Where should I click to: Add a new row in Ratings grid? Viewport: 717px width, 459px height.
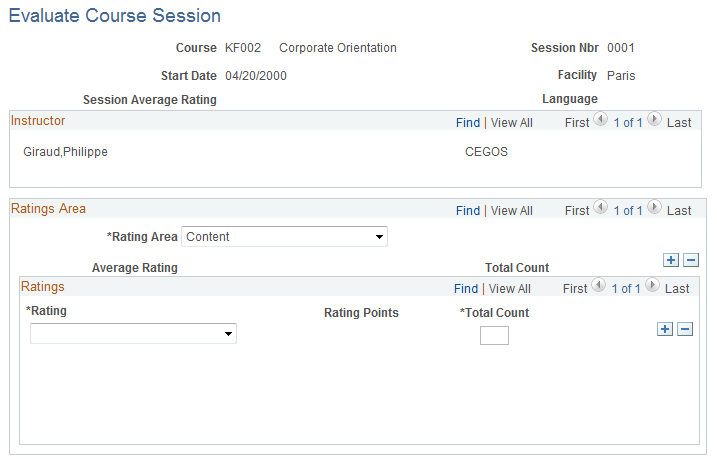click(x=665, y=329)
